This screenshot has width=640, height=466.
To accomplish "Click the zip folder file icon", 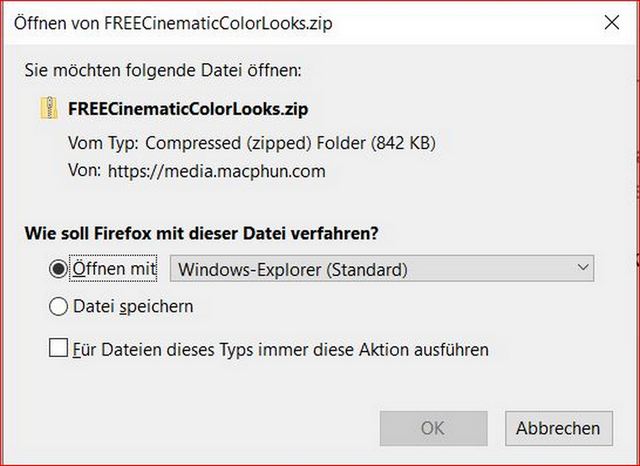I will pyautogui.click(x=50, y=108).
